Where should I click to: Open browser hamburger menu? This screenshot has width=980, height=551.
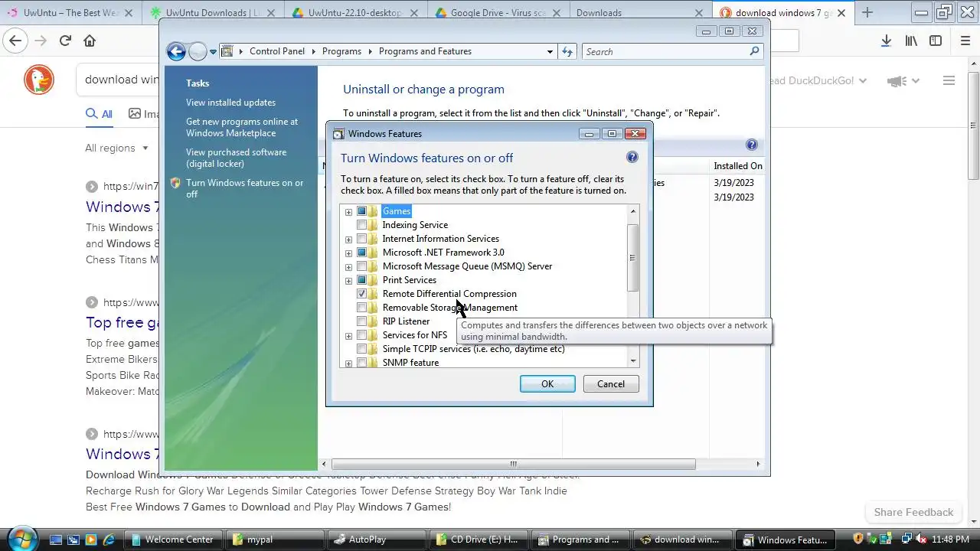[965, 41]
